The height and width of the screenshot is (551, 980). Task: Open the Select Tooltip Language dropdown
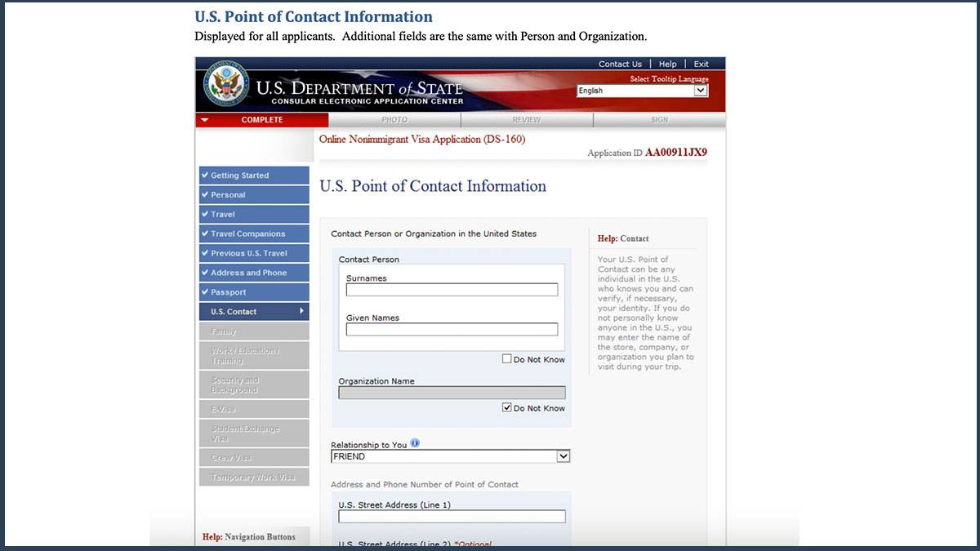pyautogui.click(x=642, y=91)
